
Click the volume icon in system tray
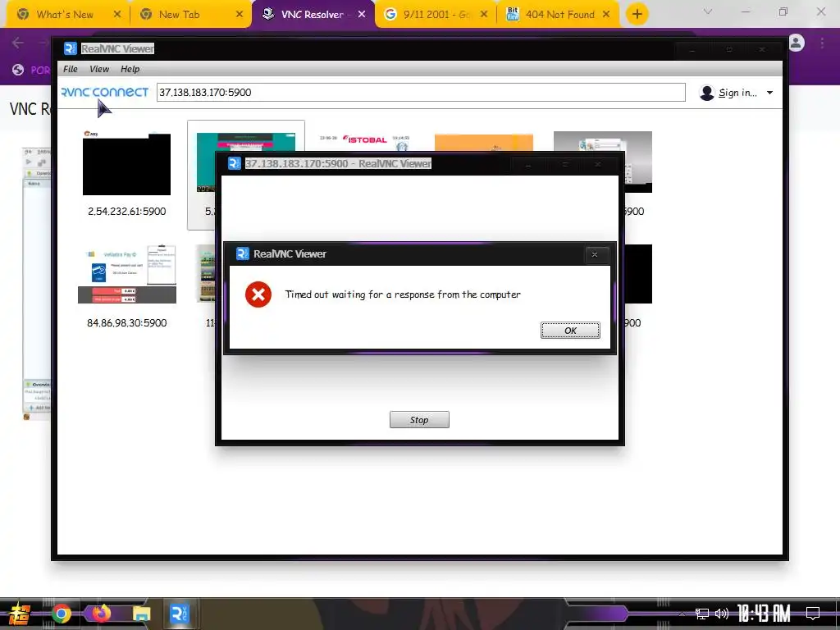tap(722, 614)
